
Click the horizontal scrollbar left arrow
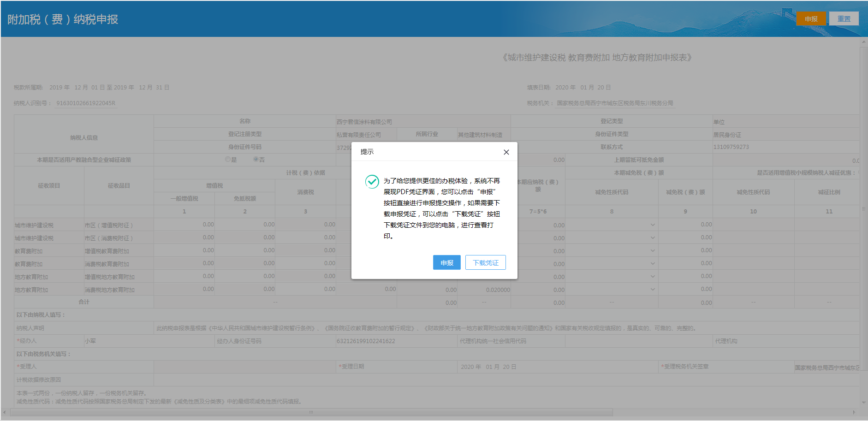point(5,412)
